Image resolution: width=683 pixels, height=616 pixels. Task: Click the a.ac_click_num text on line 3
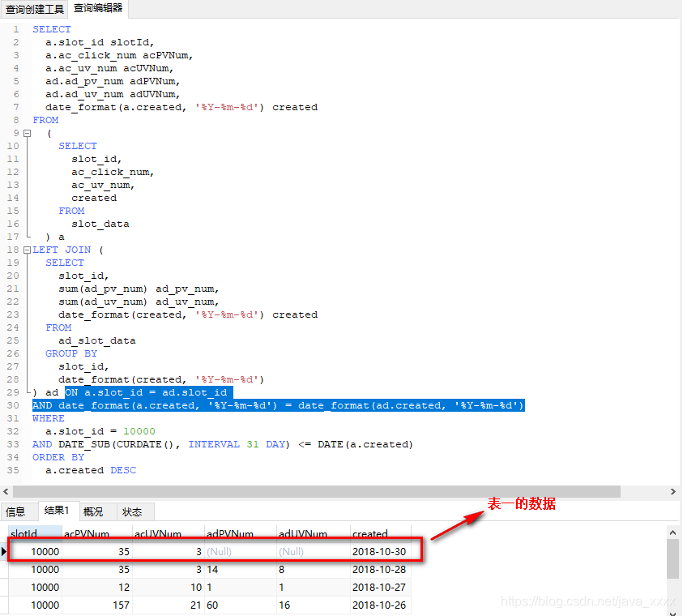tap(91, 55)
